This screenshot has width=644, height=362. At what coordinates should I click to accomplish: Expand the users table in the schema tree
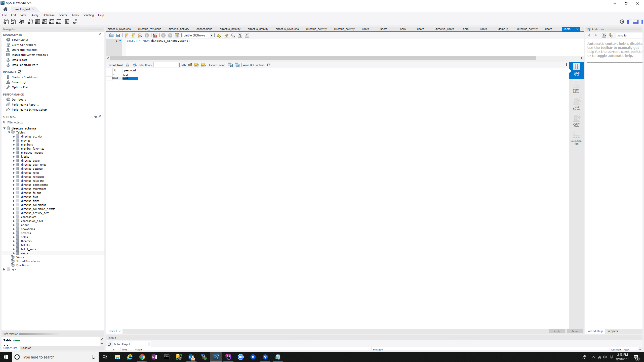pyautogui.click(x=14, y=253)
